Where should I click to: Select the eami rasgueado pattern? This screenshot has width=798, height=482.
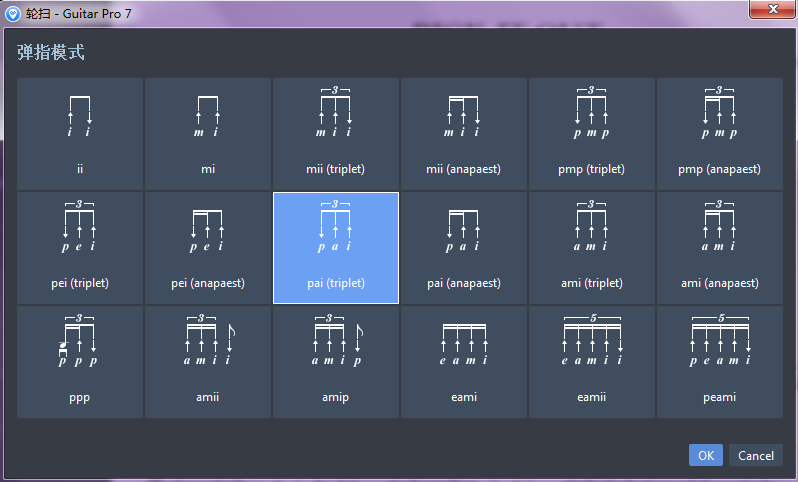(x=464, y=361)
